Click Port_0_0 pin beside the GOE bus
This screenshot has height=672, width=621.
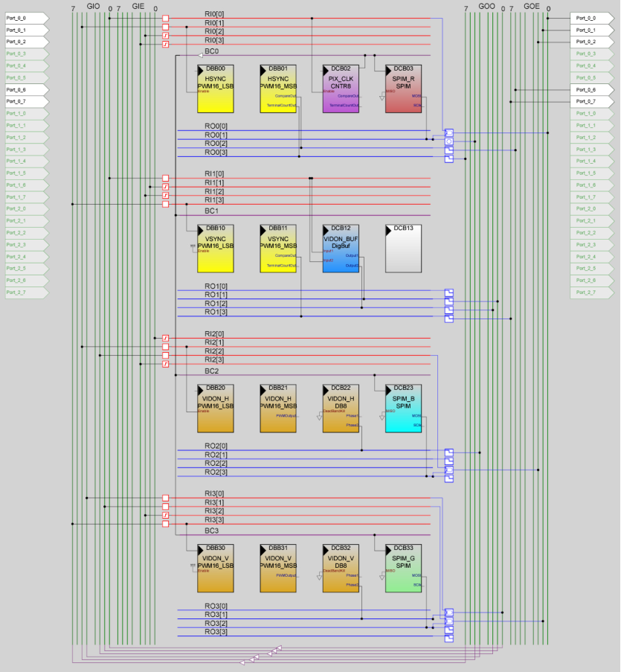click(592, 18)
